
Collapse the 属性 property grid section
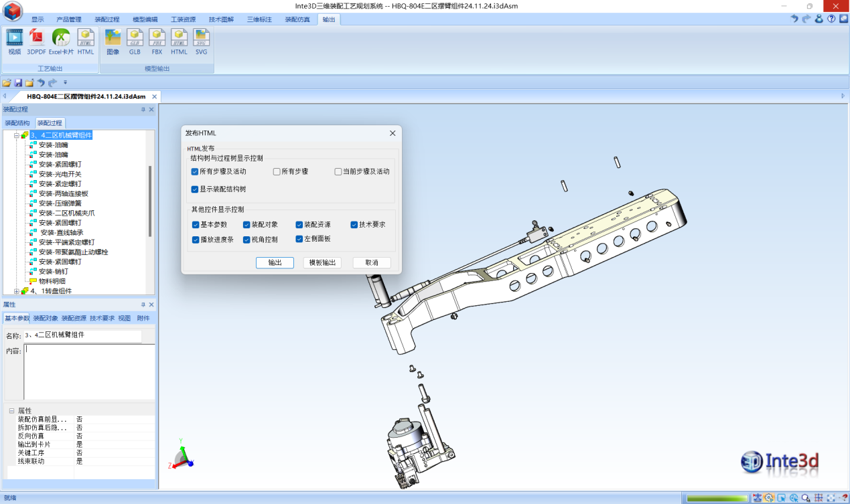coord(11,410)
